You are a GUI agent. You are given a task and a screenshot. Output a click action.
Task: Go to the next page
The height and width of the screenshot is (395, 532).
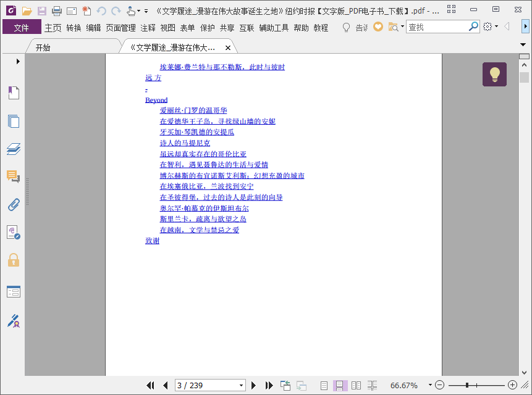coord(253,385)
